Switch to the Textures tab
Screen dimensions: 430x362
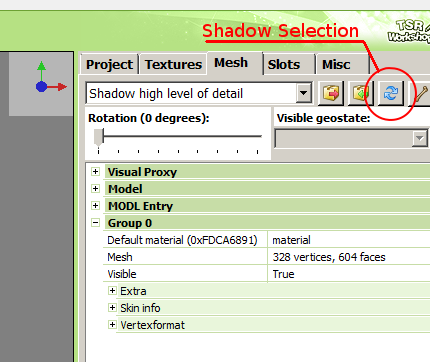coord(173,64)
